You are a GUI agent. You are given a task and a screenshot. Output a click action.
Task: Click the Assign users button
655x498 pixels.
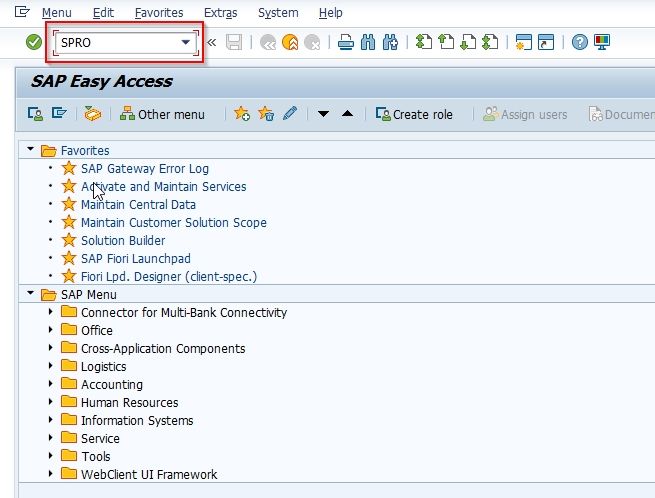coord(525,114)
